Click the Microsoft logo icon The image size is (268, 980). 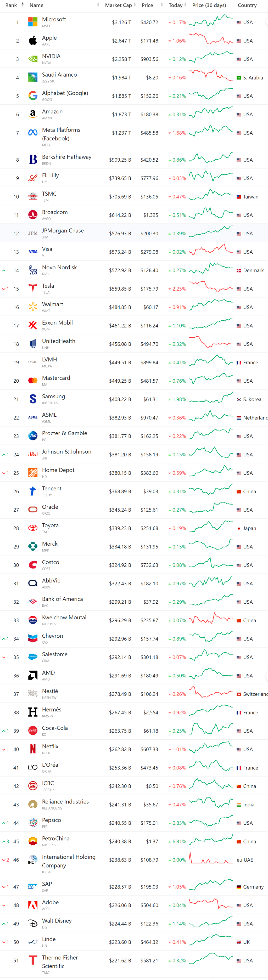point(33,22)
